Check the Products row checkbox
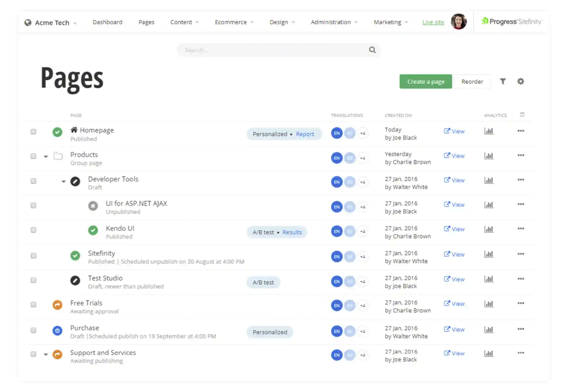Image resolution: width=574 pixels, height=392 pixels. pos(33,156)
